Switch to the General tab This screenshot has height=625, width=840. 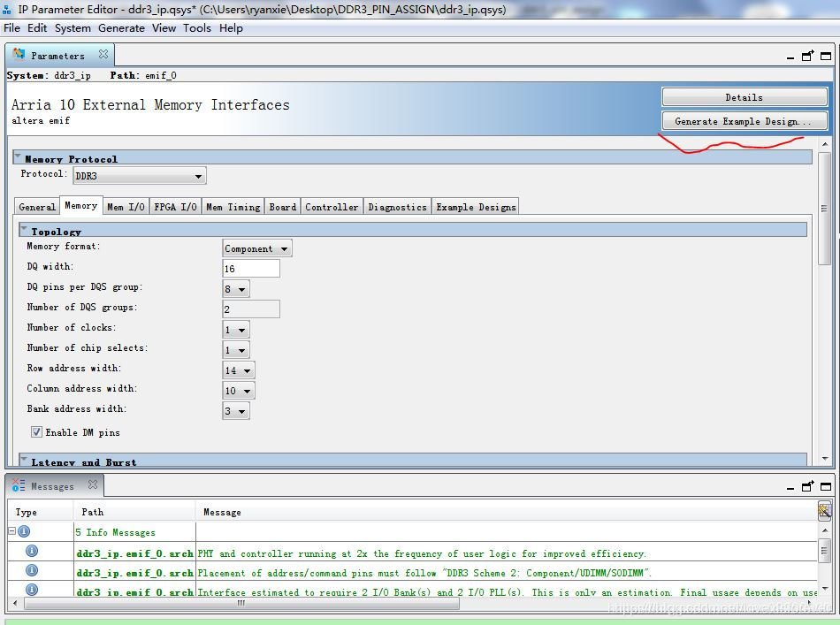tap(37, 207)
